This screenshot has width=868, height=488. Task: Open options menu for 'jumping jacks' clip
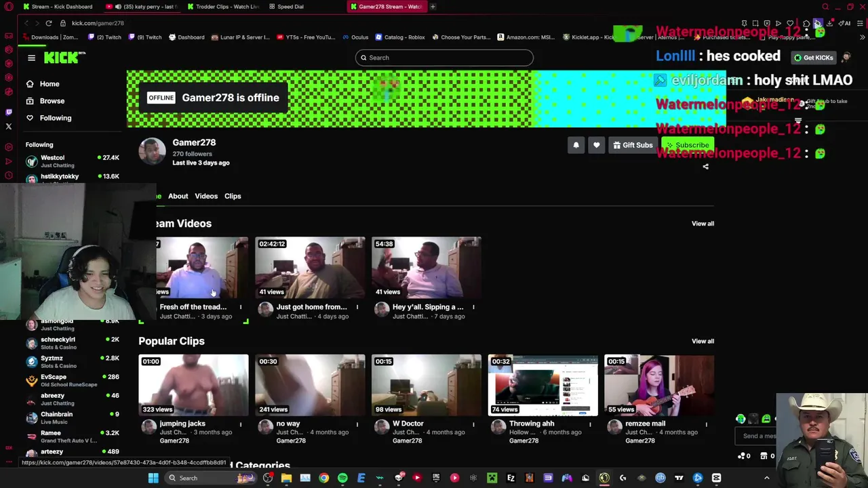(240, 424)
